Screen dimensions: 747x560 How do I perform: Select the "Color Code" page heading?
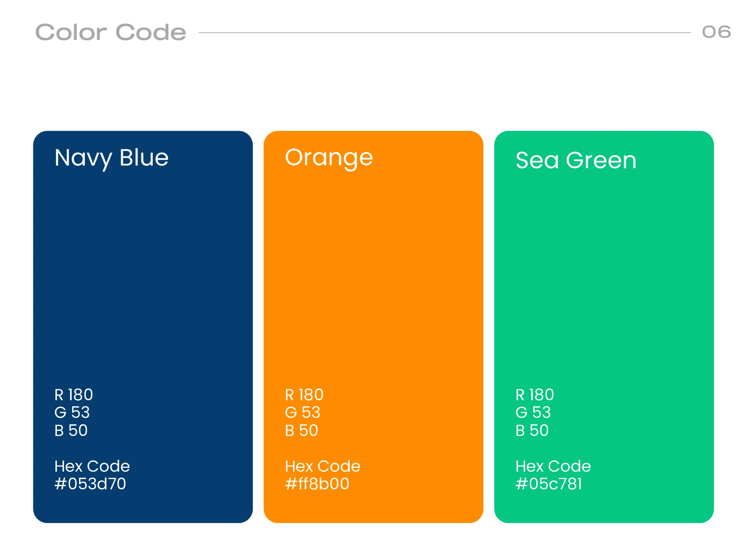[111, 32]
